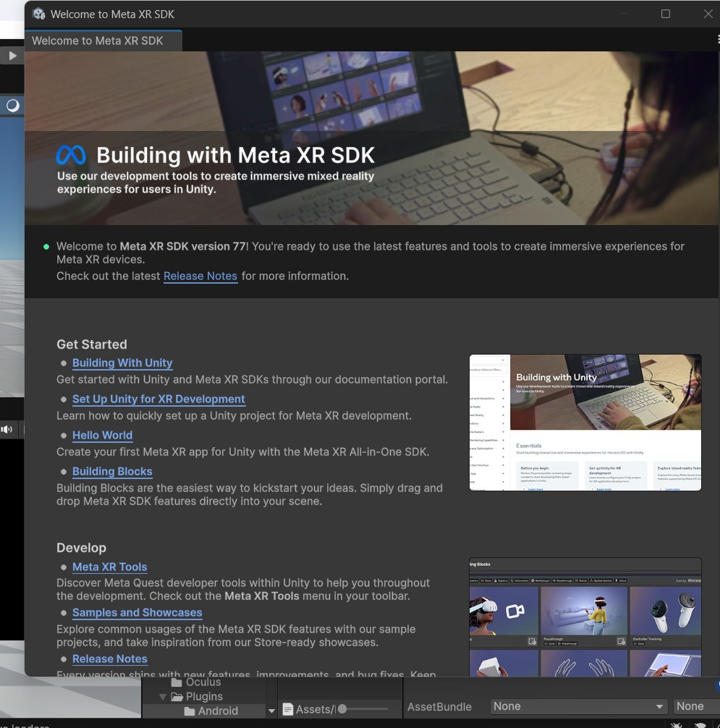Toggle the moon-shaped scene view button

(x=13, y=106)
